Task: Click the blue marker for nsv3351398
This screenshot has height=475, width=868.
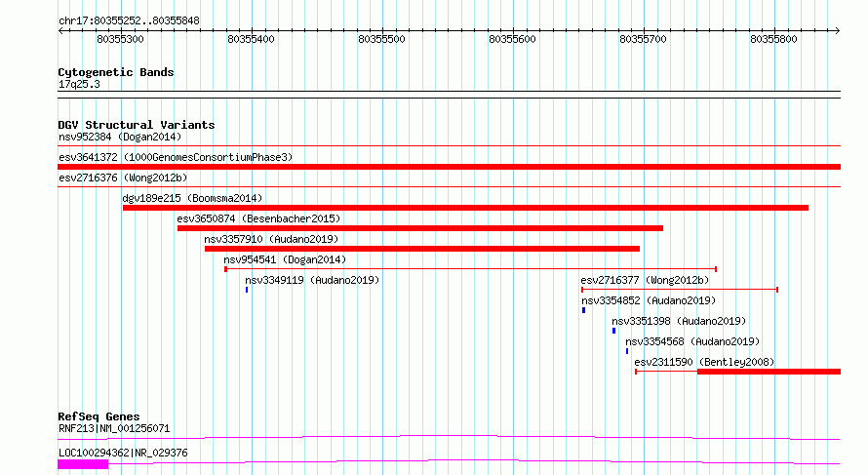Action: (613, 331)
